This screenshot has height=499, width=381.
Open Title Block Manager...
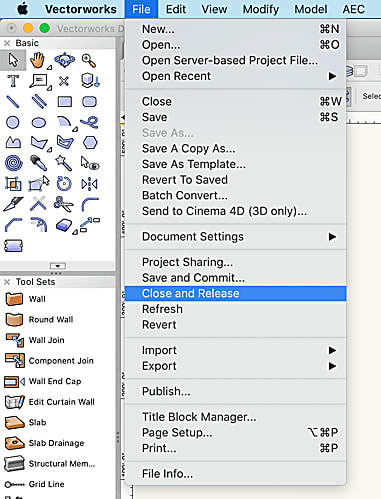coord(236,417)
